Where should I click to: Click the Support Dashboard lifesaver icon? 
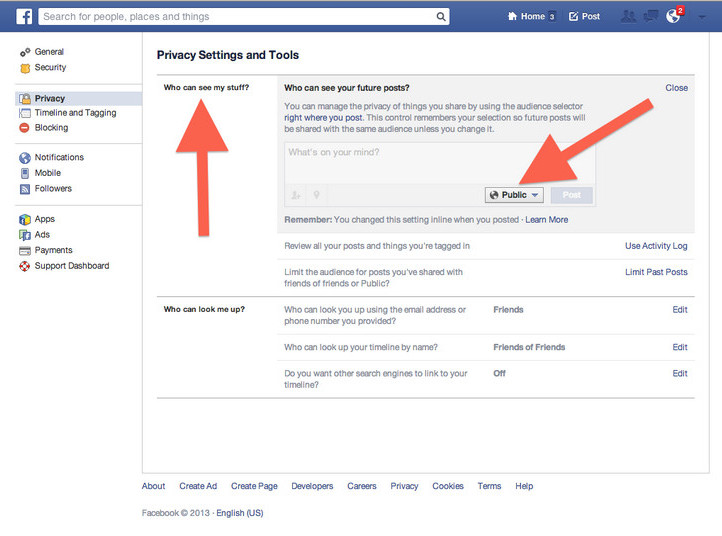25,266
